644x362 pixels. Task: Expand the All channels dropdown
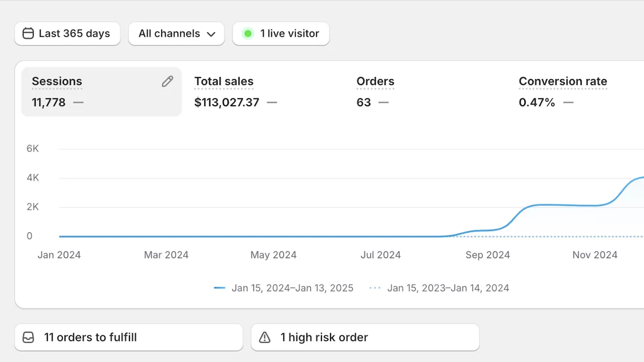177,33
